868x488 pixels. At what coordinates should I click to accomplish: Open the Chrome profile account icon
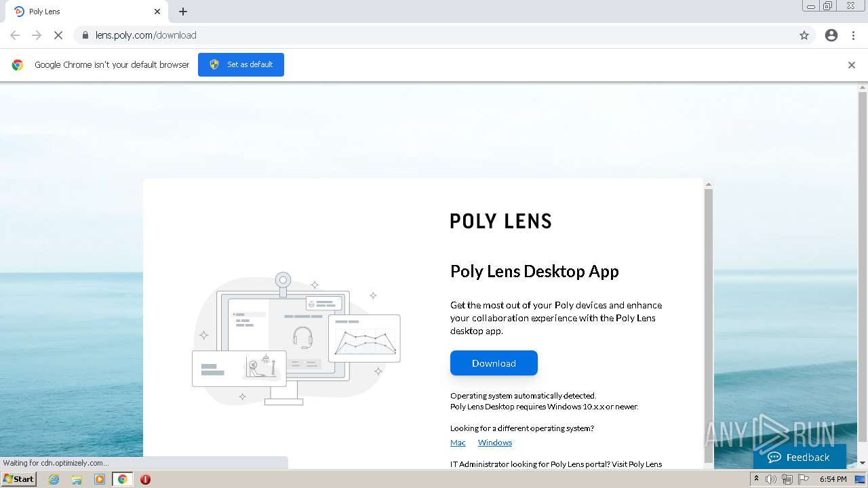click(831, 35)
